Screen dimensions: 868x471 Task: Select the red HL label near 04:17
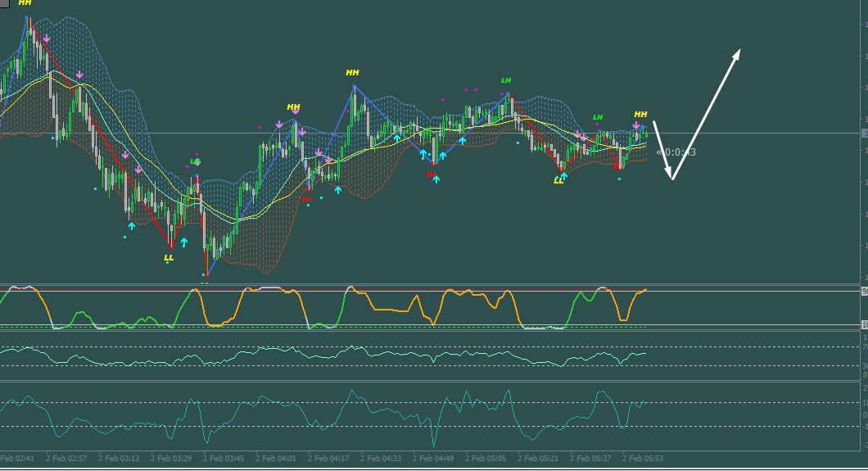click(307, 199)
